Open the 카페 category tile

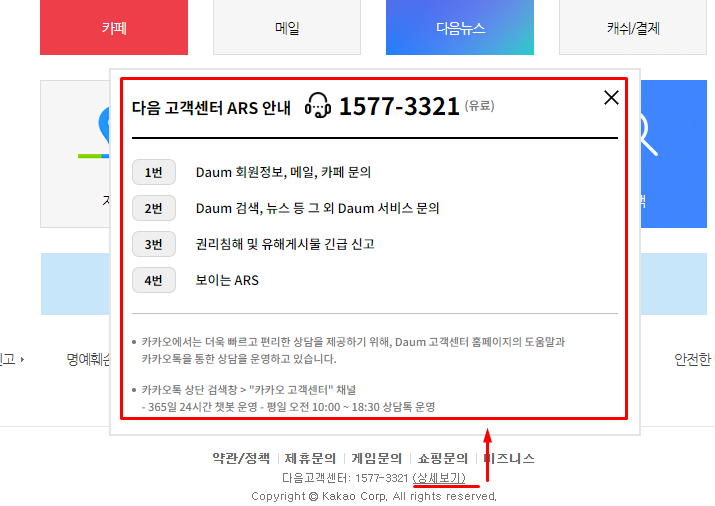114,27
